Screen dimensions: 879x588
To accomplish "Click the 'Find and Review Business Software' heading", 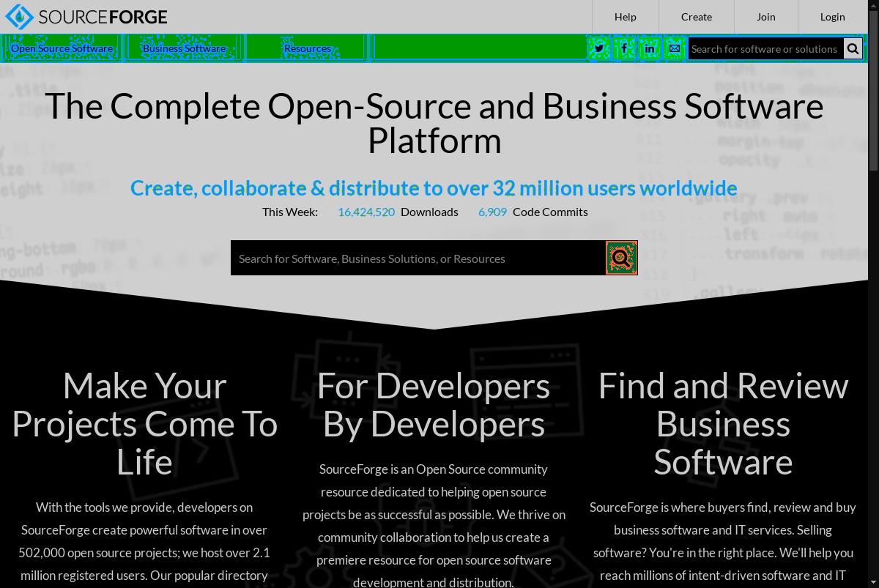I will pyautogui.click(x=723, y=424).
